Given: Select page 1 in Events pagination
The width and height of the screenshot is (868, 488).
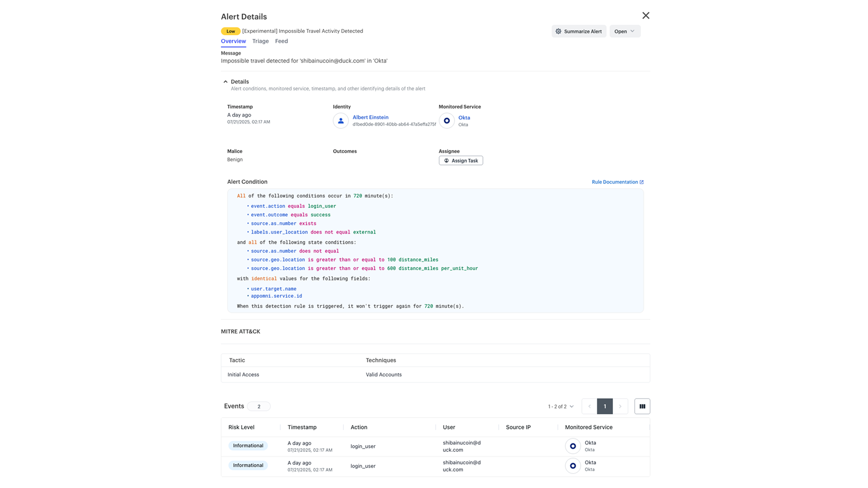Looking at the screenshot, I should (x=605, y=406).
